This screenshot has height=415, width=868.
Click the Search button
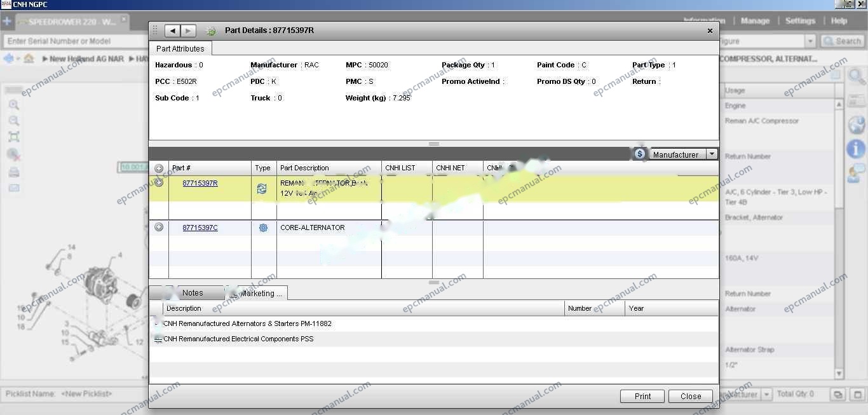tap(843, 41)
